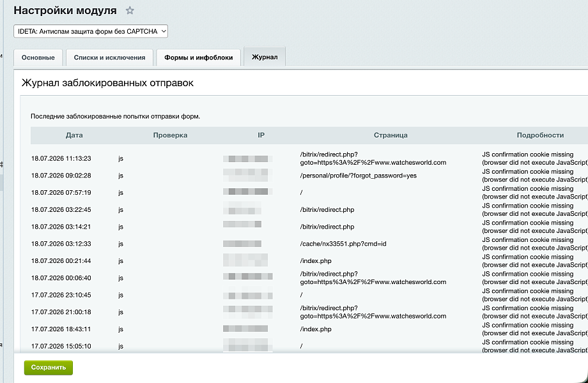
Task: Click the /personal/profile/?forgot_password=yes page entry
Action: 358,176
